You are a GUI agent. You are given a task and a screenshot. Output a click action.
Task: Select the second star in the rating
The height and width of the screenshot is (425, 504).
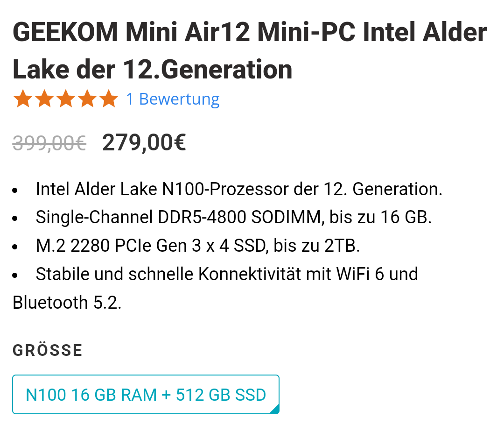tap(45, 99)
